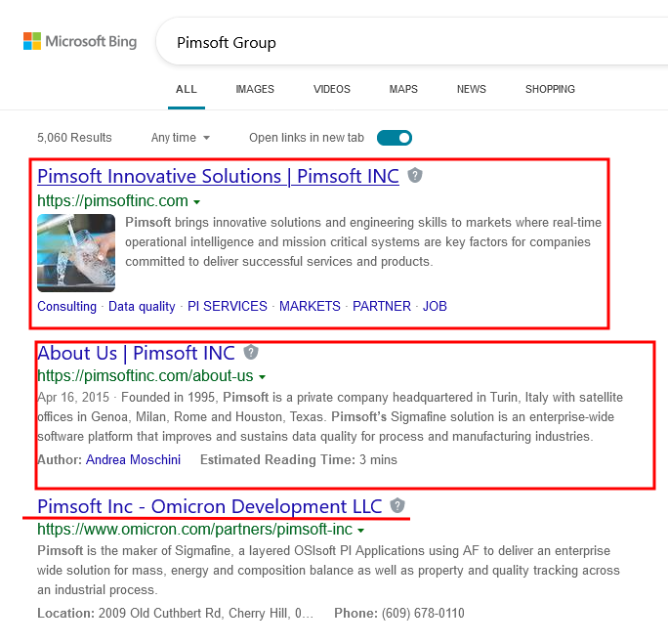668x644 pixels.
Task: Click shield icon beside About Us Pimsoft INC
Action: point(251,352)
